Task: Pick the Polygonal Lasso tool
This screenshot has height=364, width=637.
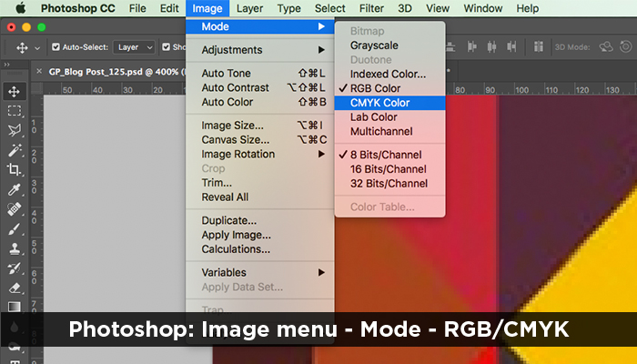Action: pyautogui.click(x=14, y=130)
